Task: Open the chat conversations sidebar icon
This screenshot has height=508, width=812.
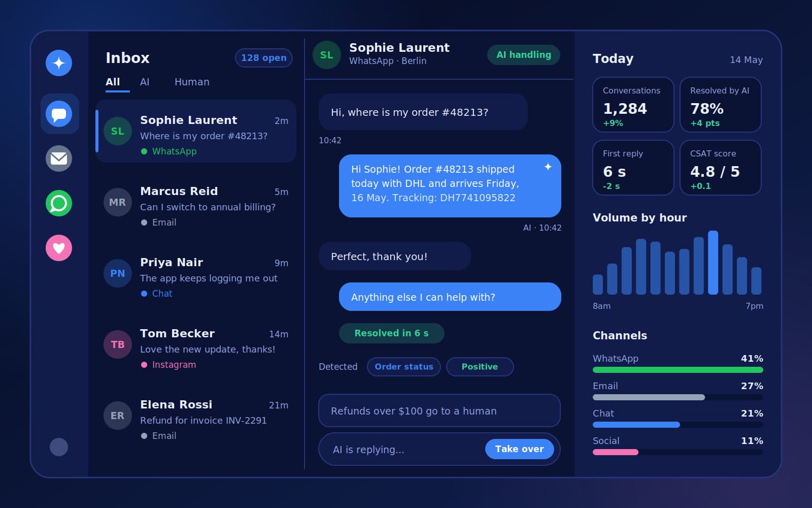Action: (x=59, y=114)
